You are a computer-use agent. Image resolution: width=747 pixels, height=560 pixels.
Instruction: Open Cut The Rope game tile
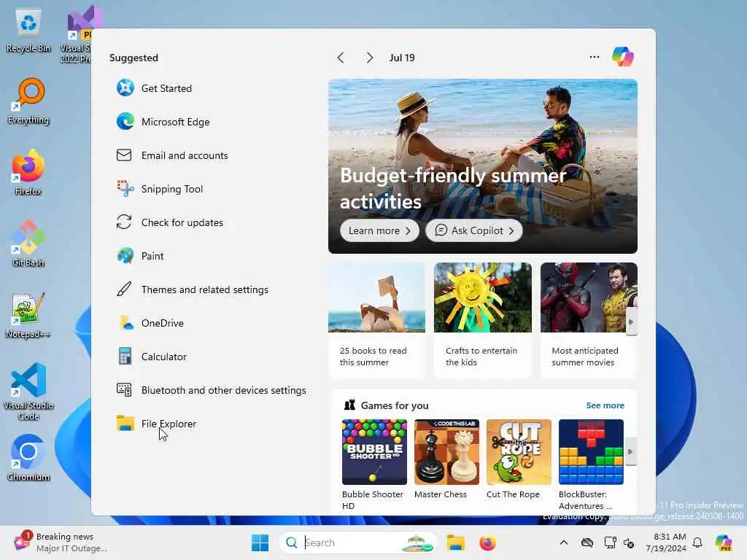(x=519, y=459)
